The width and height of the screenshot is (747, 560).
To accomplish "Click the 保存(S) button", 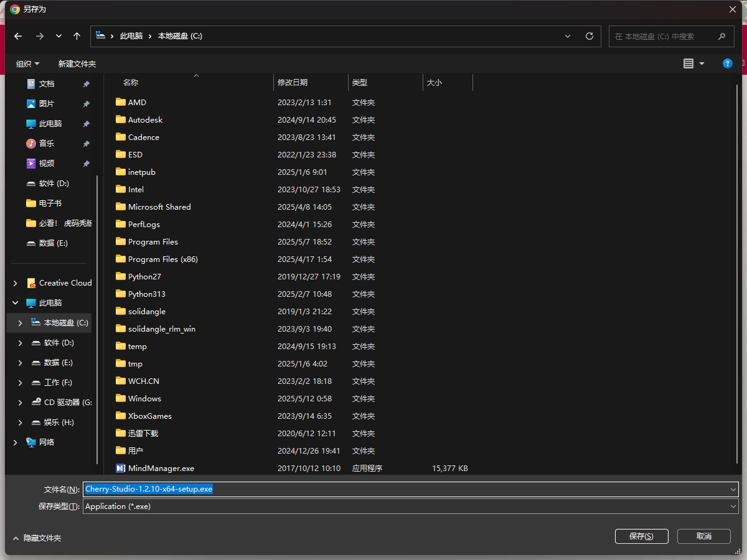I will [641, 536].
